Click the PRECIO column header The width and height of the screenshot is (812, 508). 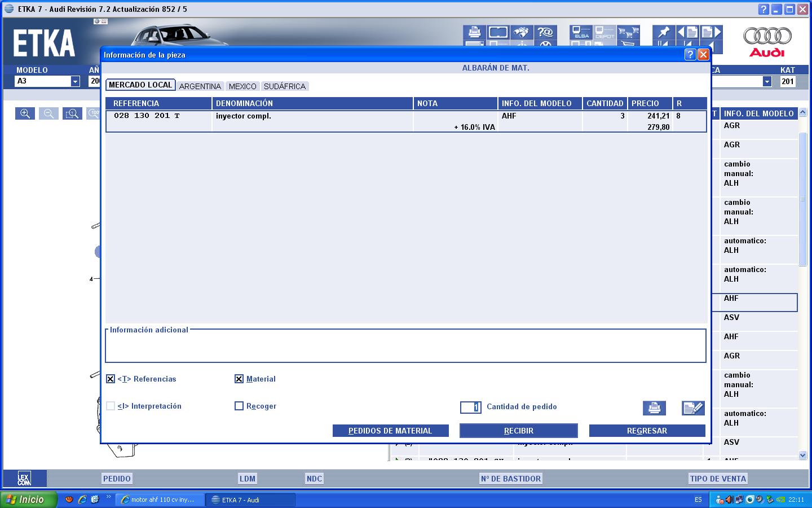650,103
